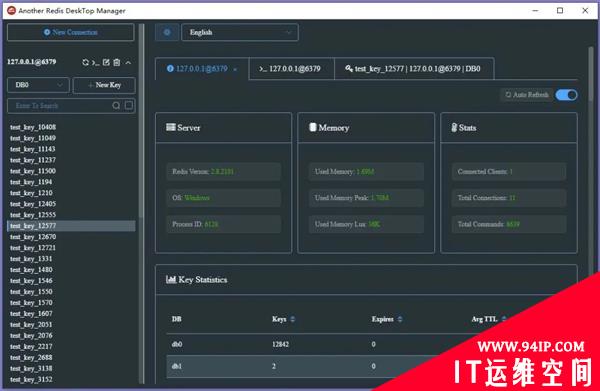
Task: Click the Process ID info field
Action: 223,224
